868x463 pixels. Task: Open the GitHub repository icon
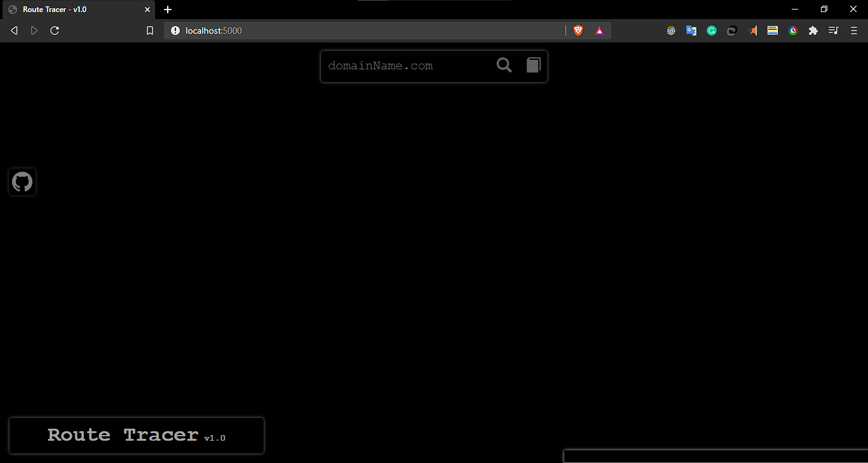click(x=22, y=182)
